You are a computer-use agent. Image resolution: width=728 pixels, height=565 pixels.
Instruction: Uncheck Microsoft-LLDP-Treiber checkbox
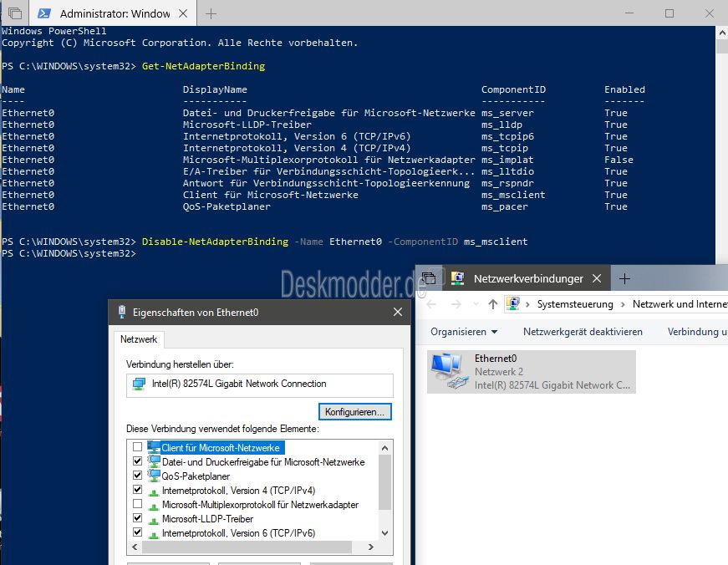(137, 518)
